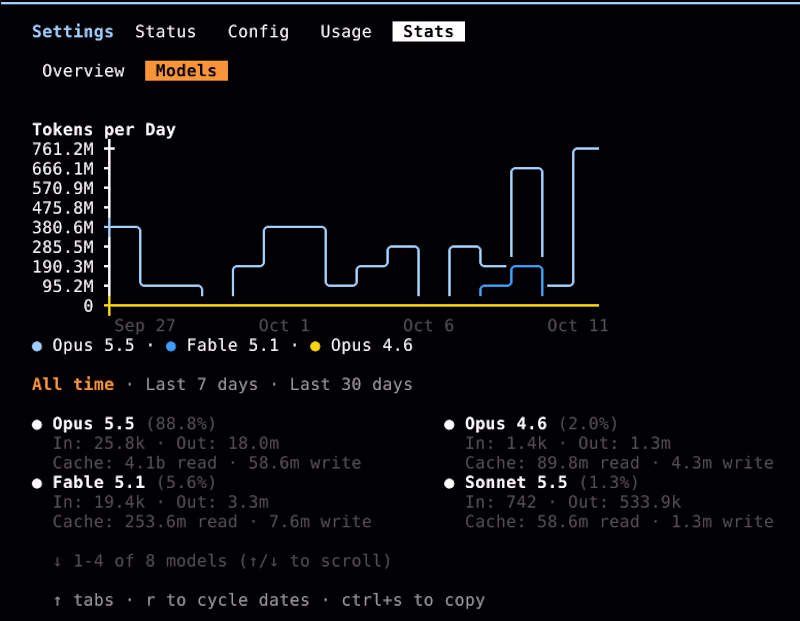The image size is (800, 621).
Task: Click the Opus 5.5 legend dot
Action: tap(37, 346)
